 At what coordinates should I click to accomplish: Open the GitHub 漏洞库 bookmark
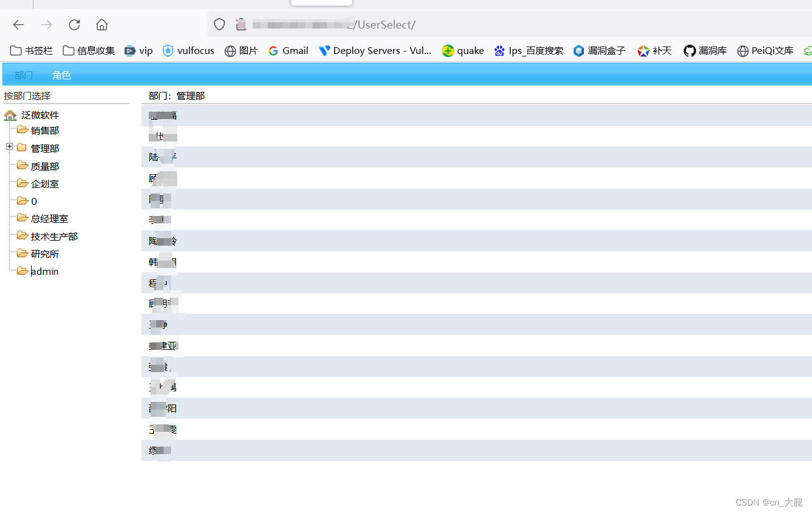pos(705,51)
